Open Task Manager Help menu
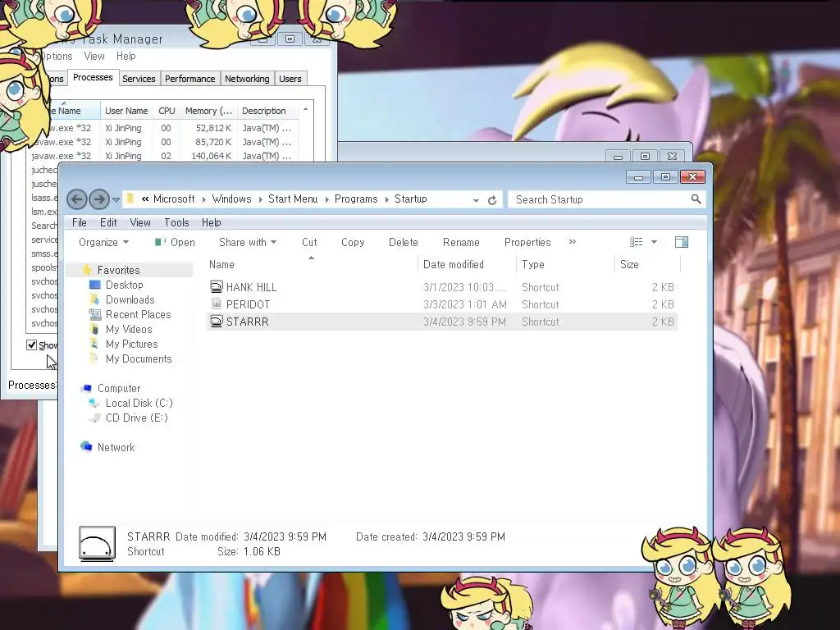Viewport: 840px width, 630px height. (126, 57)
